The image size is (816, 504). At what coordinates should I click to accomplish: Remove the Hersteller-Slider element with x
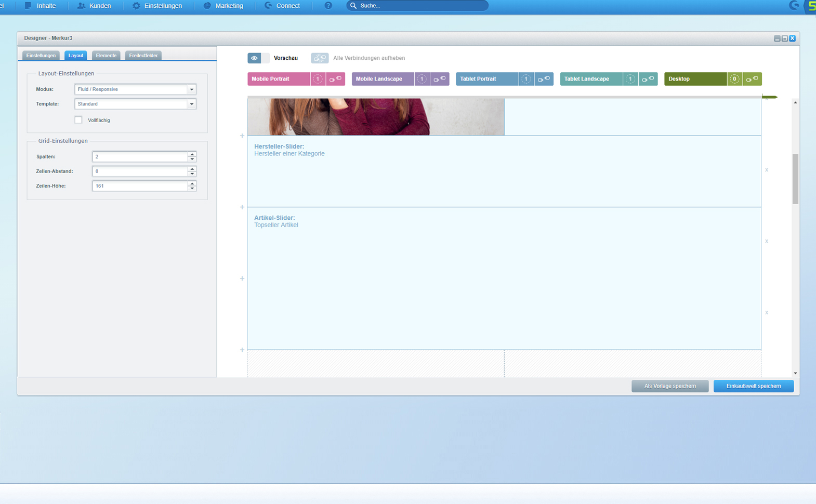766,170
